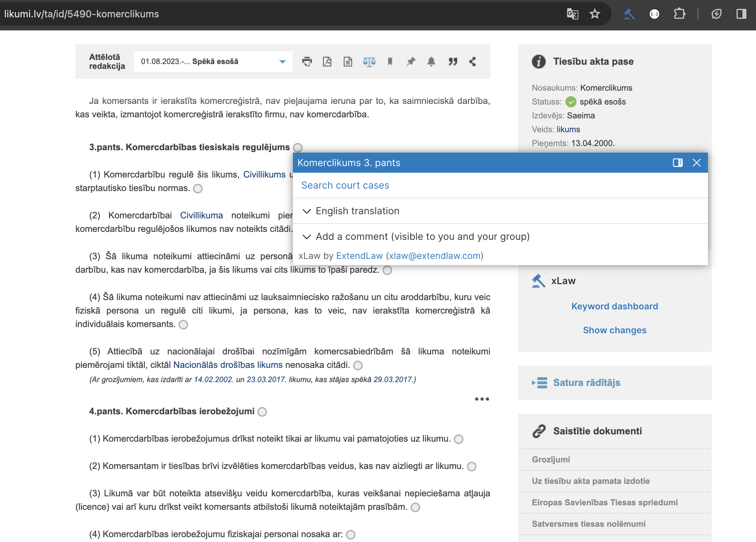Image resolution: width=756 pixels, height=542 pixels.
Task: Click the bookmark icon in toolbar
Action: click(x=390, y=62)
